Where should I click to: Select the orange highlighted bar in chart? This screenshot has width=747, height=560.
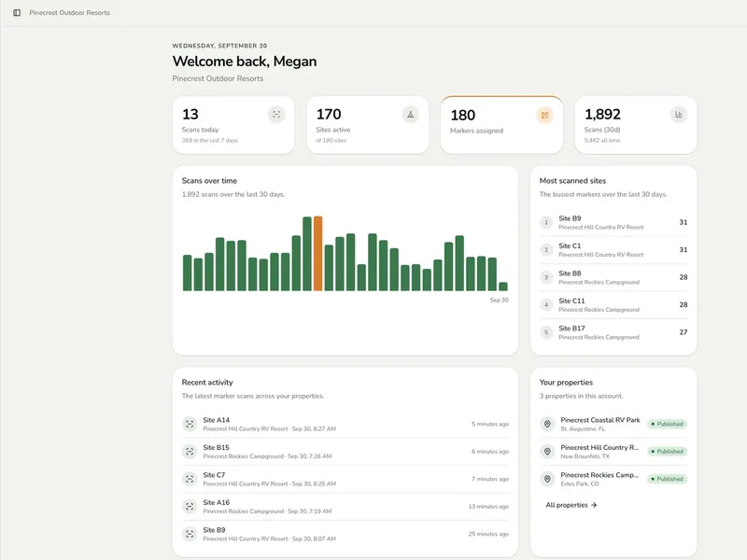coord(317,253)
